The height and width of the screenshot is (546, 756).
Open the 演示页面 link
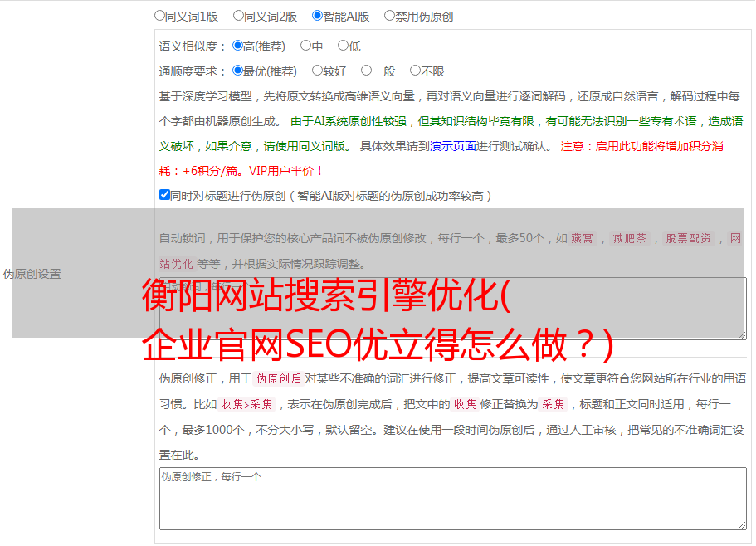(453, 146)
